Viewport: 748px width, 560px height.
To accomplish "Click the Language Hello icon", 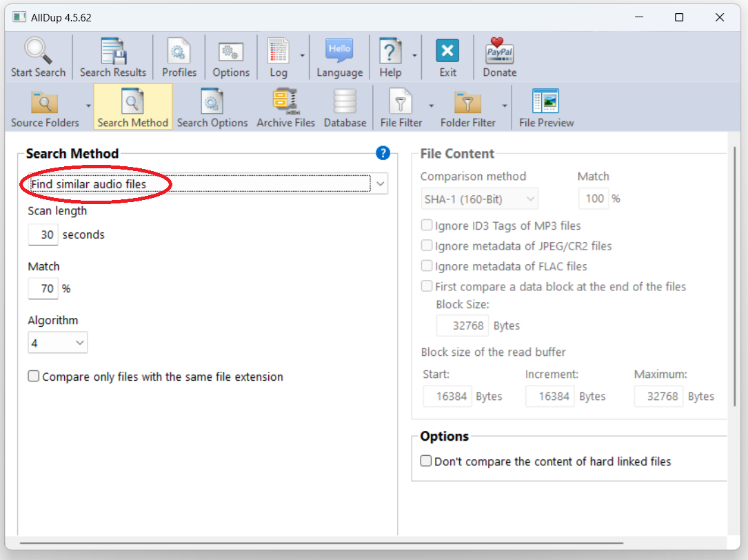I will pos(340,50).
